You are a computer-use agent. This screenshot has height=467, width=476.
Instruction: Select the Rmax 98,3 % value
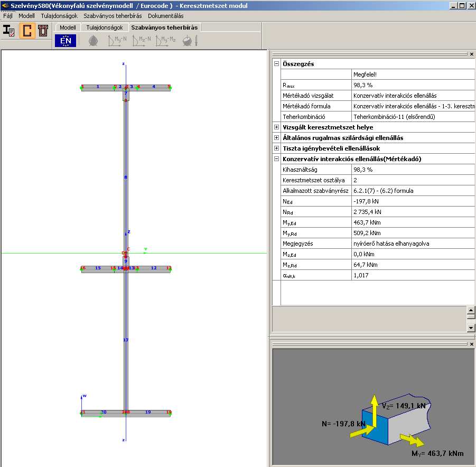(x=413, y=85)
